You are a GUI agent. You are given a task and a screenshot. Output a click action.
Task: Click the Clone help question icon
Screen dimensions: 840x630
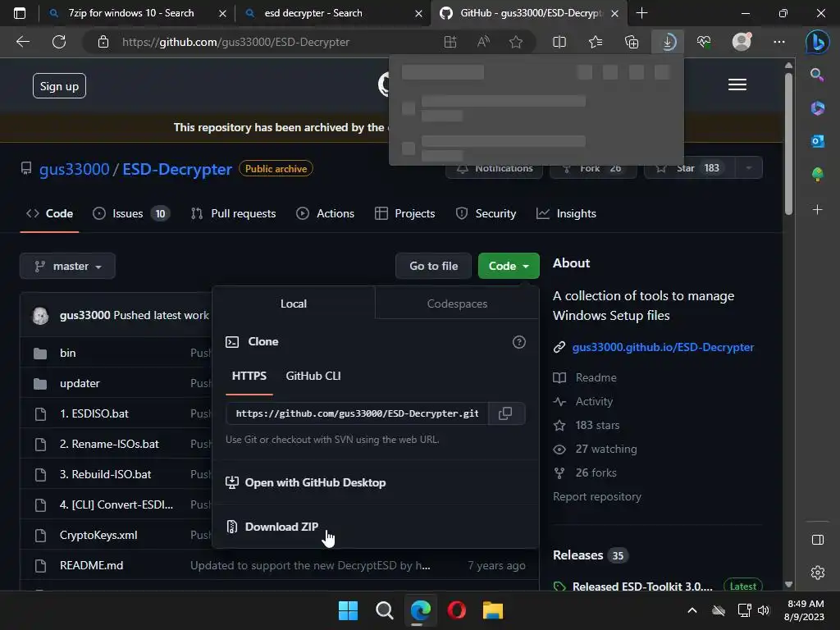coord(518,342)
